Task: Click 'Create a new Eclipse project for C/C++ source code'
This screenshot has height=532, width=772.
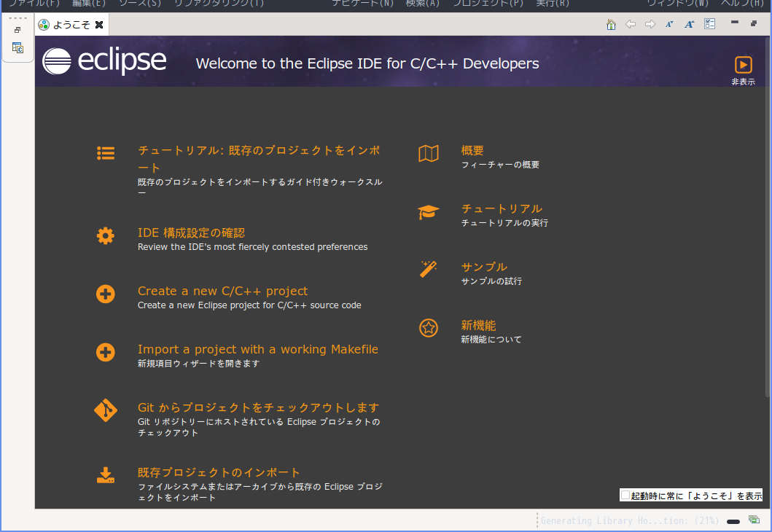Action: click(249, 305)
